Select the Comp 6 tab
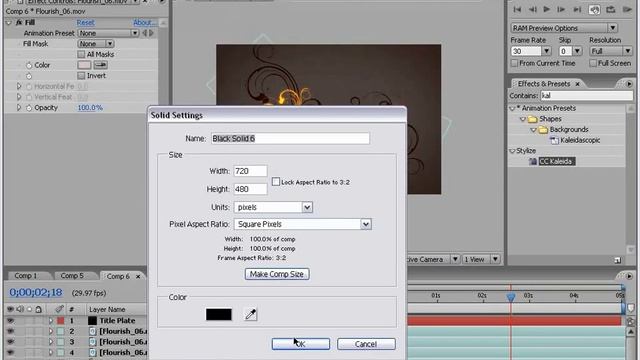 coord(118,276)
